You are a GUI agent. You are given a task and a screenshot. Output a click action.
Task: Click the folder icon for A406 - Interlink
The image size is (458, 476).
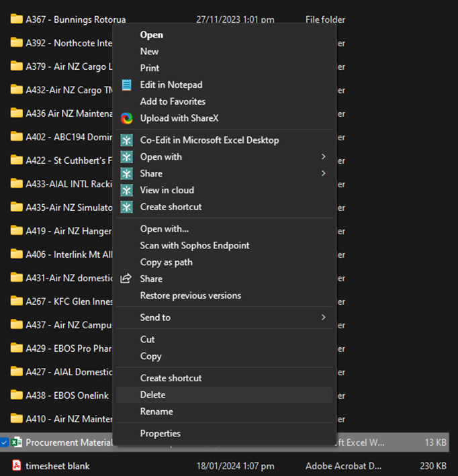coord(16,254)
